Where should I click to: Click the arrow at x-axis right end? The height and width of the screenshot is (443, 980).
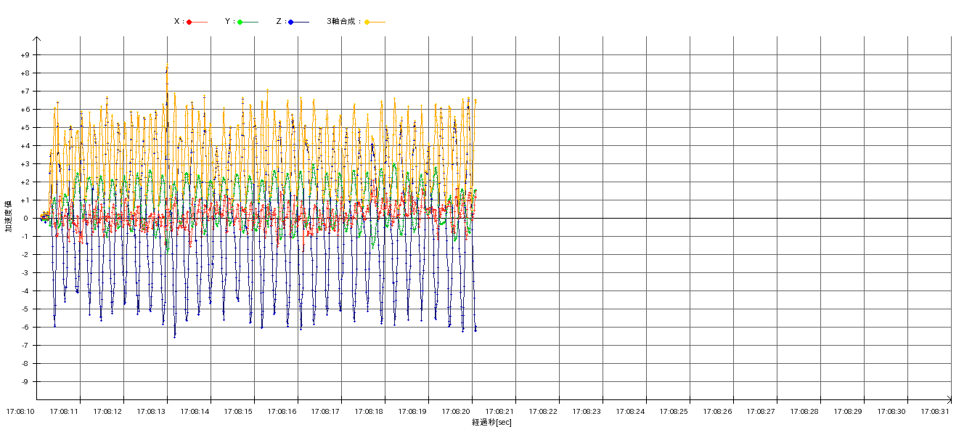(948, 399)
